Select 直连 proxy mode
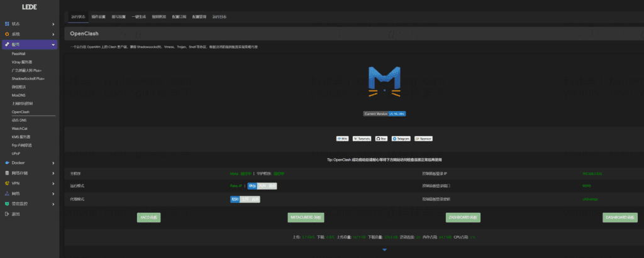 (x=255, y=200)
